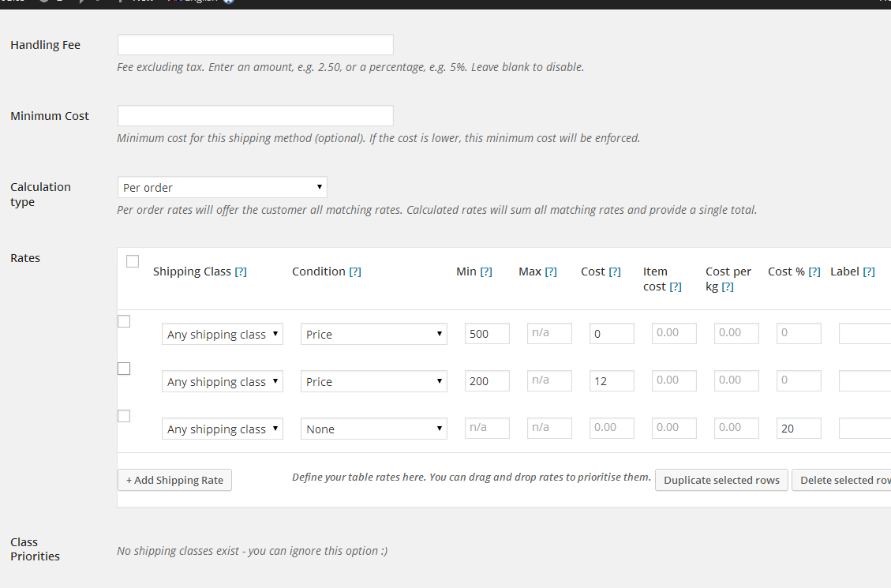This screenshot has width=891, height=588.
Task: Open the Calculation type dropdown showing Per order
Action: pyautogui.click(x=222, y=188)
